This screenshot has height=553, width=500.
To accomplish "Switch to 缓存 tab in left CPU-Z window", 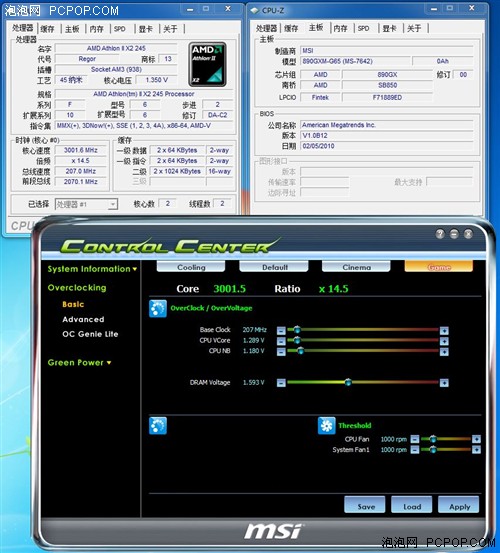I will tap(47, 29).
